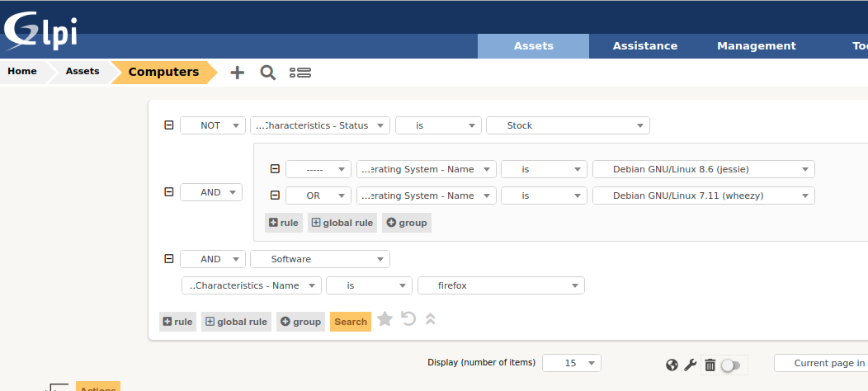Add a global rule inside nested group
Viewport: 868px width, 391px height.
click(342, 223)
